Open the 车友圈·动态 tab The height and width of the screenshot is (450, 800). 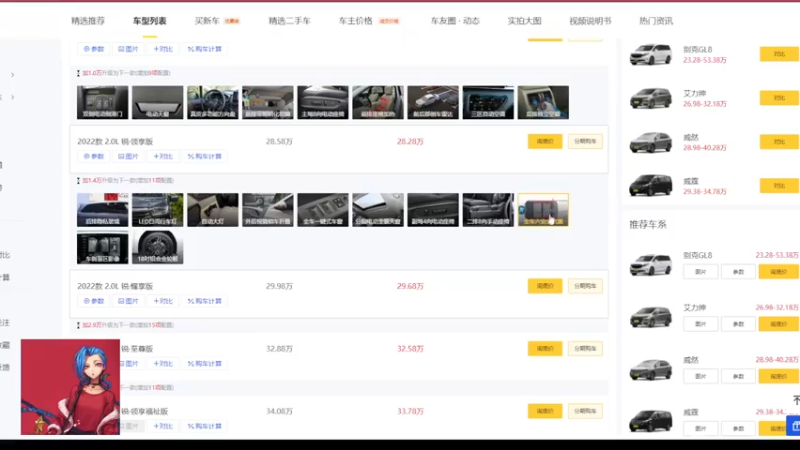click(455, 21)
